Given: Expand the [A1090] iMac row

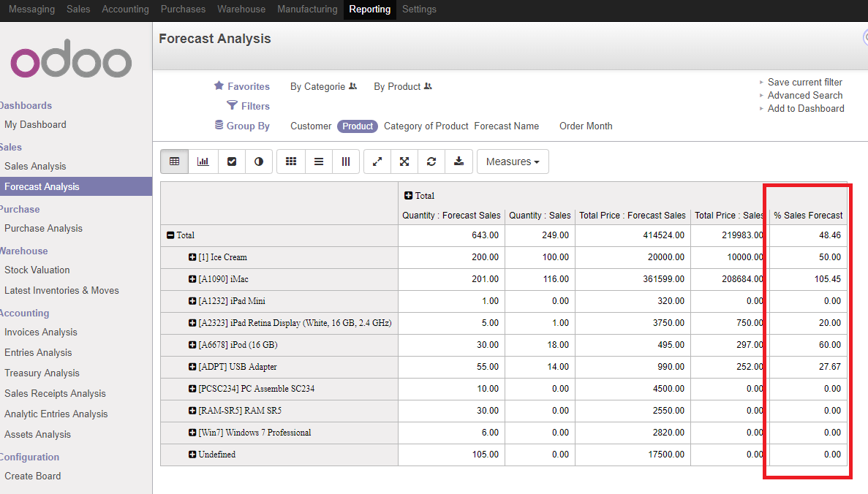Looking at the screenshot, I should click(193, 279).
